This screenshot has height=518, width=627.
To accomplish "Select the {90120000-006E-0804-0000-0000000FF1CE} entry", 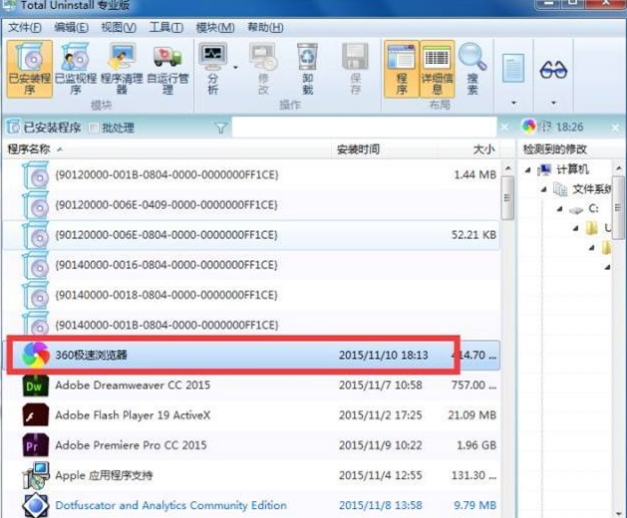I will [166, 235].
